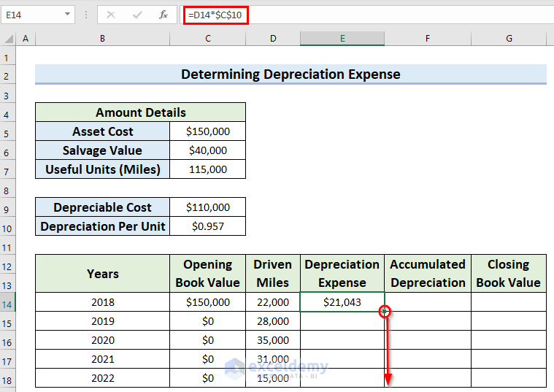Screen dimensions: 554x392
Task: Click the Depreciable Cost value $110,000
Action: point(207,207)
